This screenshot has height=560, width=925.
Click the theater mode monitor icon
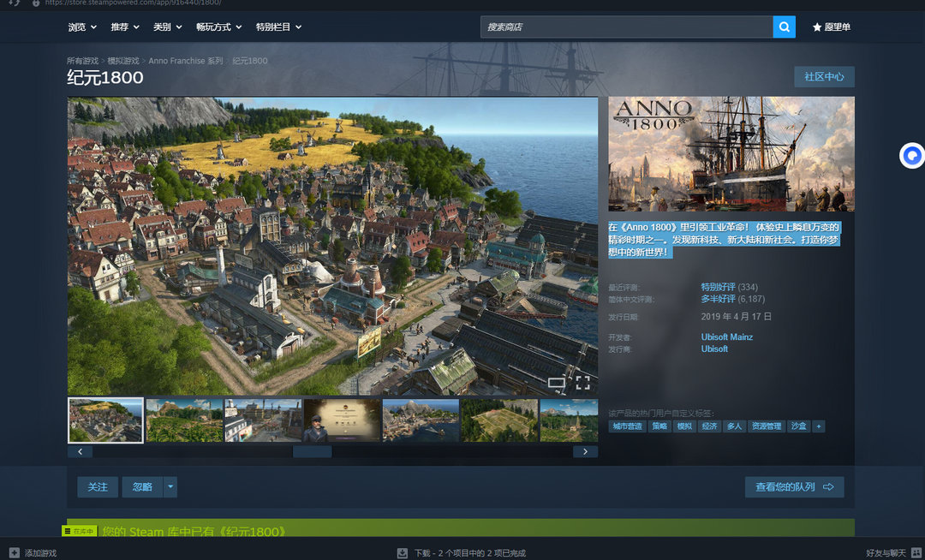[557, 383]
